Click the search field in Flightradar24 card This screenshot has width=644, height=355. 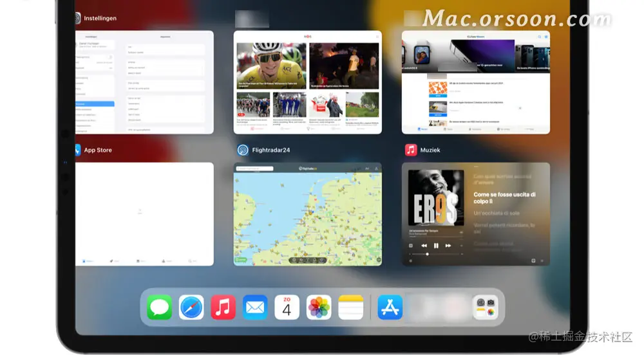(x=254, y=168)
